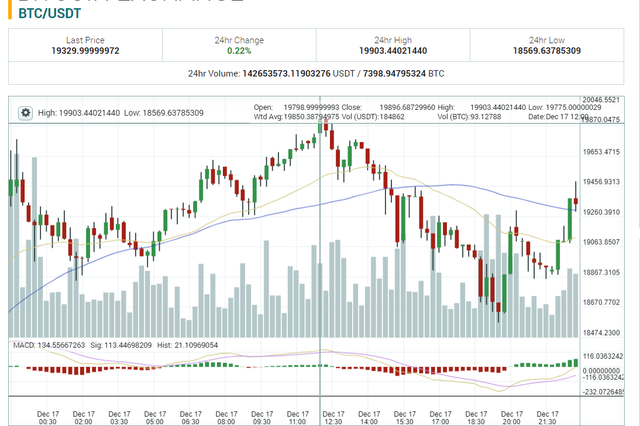The image size is (640, 426).
Task: Click time axis label Dec 17 12:30
Action: click(x=333, y=418)
